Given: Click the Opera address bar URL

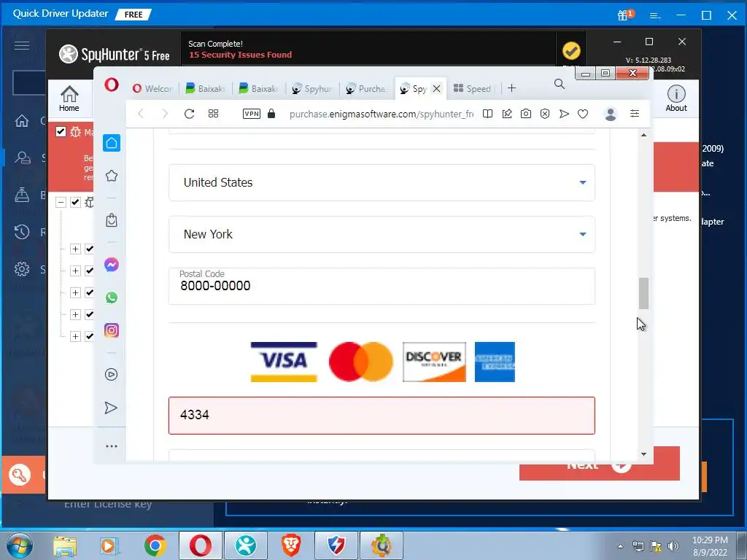Looking at the screenshot, I should point(381,114).
